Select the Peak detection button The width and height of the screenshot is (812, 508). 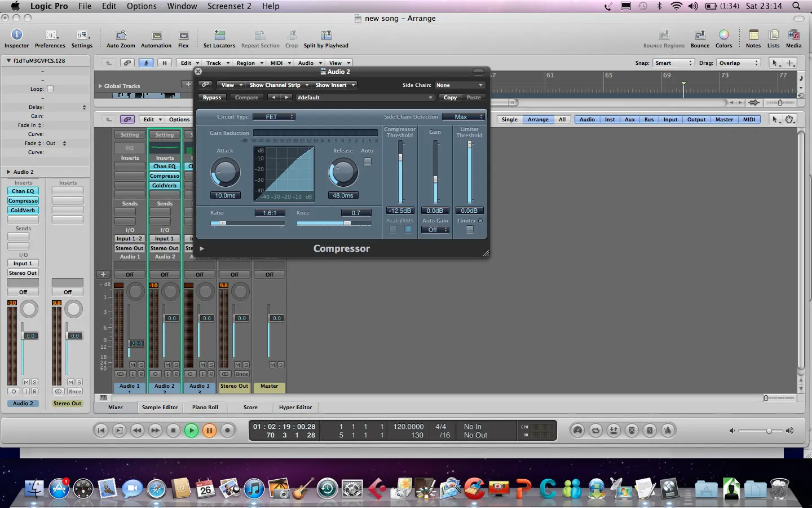click(393, 229)
